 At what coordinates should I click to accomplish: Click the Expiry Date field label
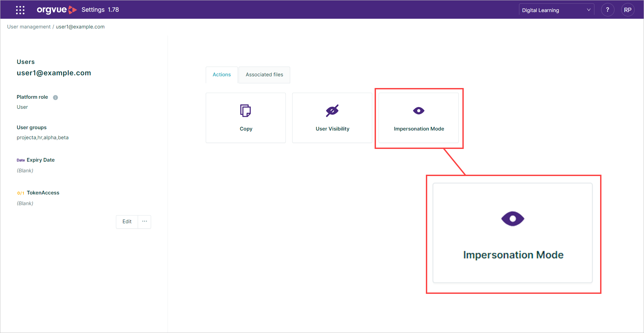(41, 160)
